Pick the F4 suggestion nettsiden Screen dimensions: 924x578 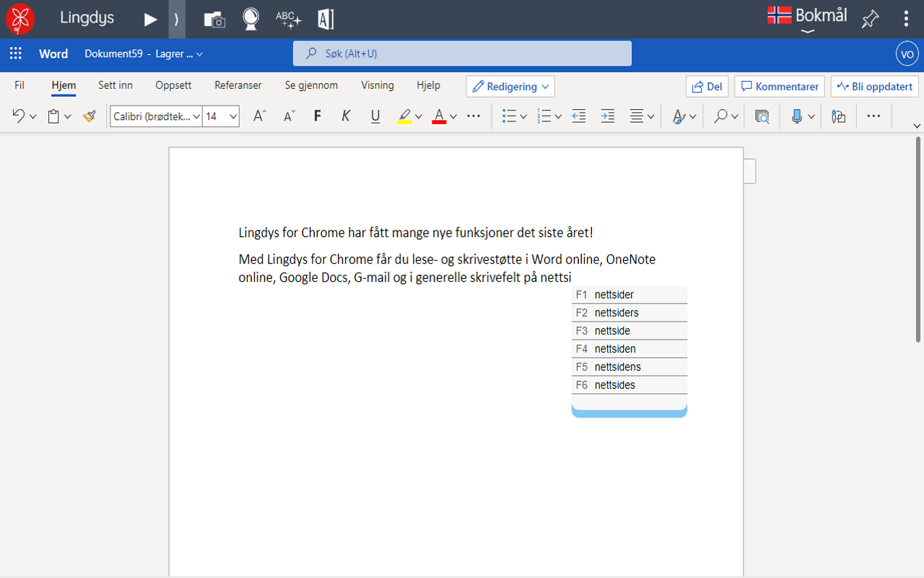pyautogui.click(x=629, y=349)
